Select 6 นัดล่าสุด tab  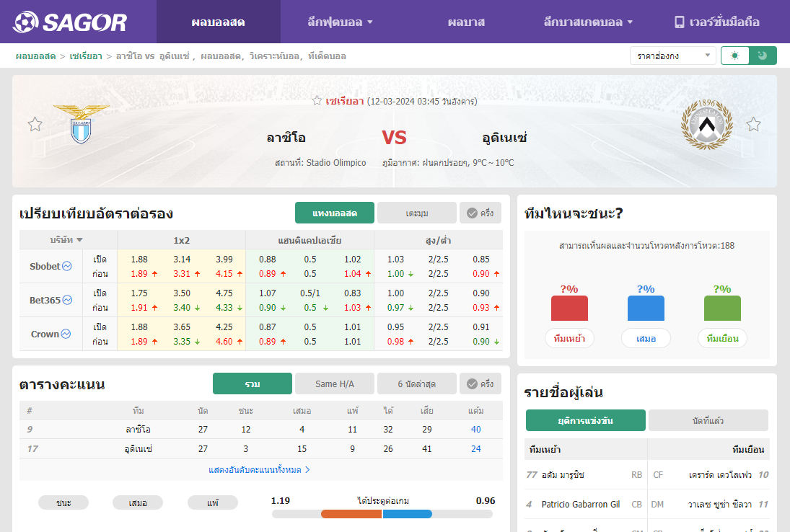coord(417,384)
